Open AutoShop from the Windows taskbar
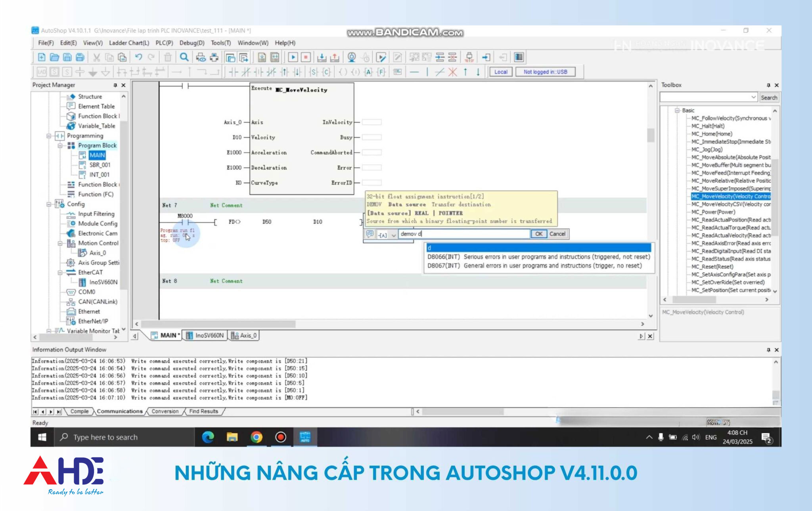The width and height of the screenshot is (812, 511). tap(305, 437)
